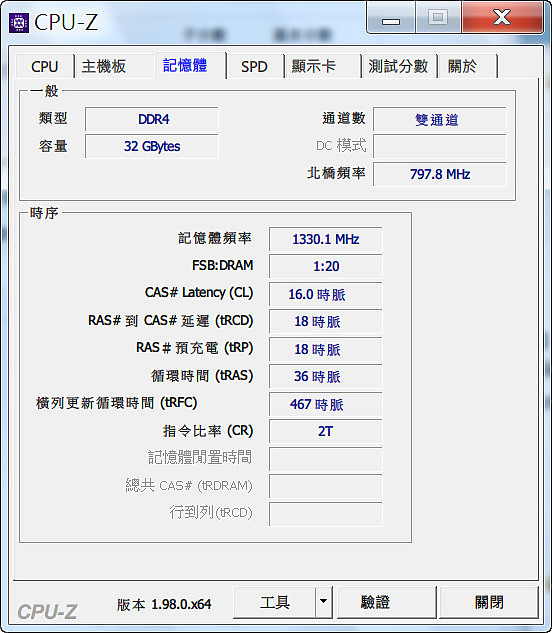Minimize the CPU-Z window
Screen dimensions: 552x633
click(391, 19)
